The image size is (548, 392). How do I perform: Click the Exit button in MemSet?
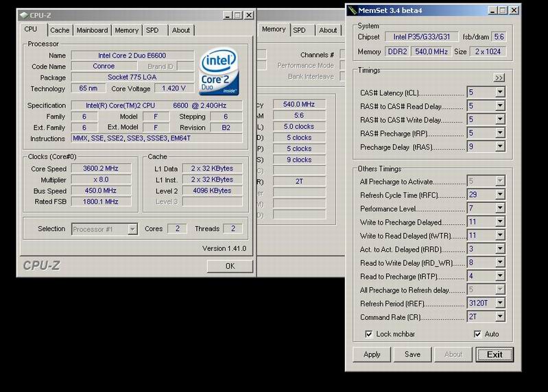(495, 354)
